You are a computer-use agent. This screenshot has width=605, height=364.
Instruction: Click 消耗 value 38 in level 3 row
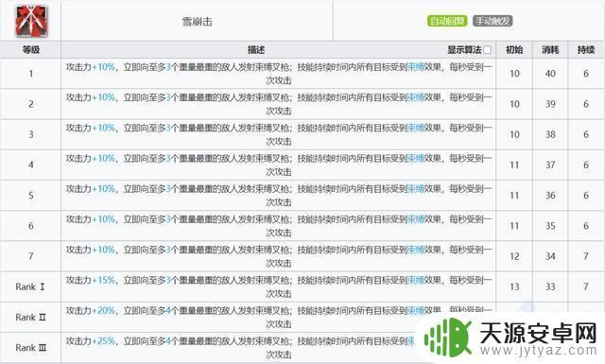[550, 134]
